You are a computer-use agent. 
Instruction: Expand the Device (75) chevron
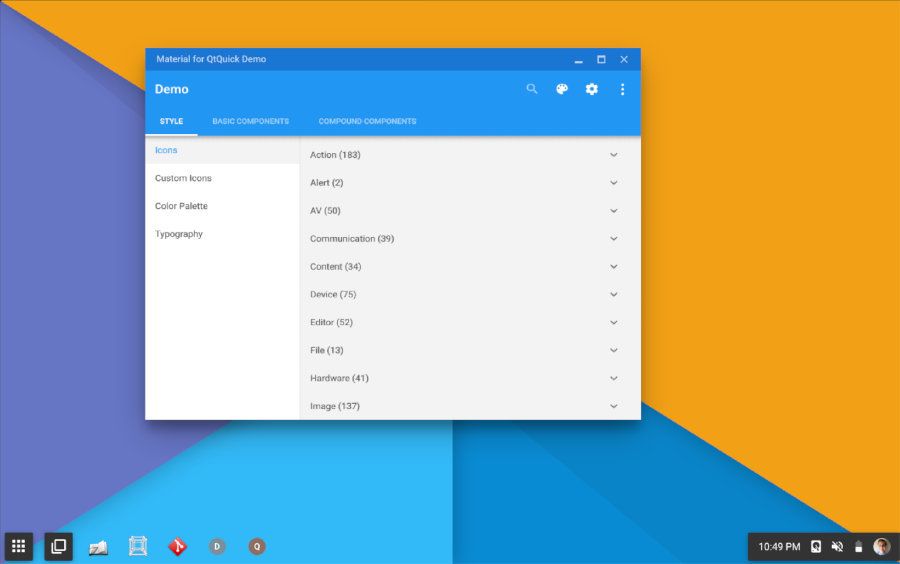[x=614, y=294]
